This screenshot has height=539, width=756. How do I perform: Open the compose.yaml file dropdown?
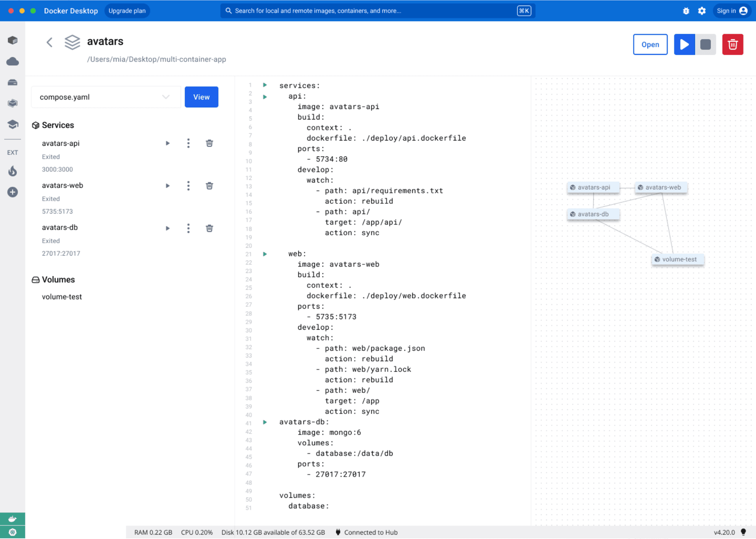[106, 97]
